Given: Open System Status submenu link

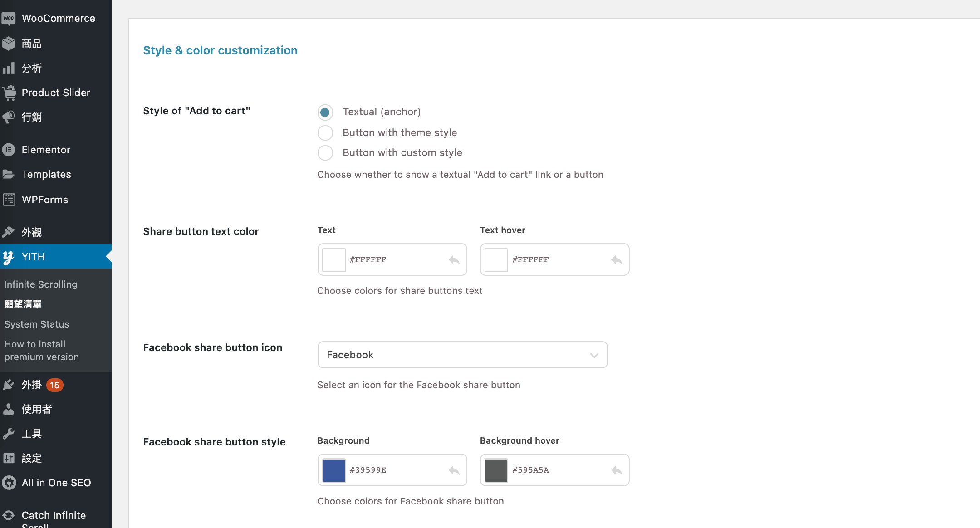Looking at the screenshot, I should coord(37,324).
